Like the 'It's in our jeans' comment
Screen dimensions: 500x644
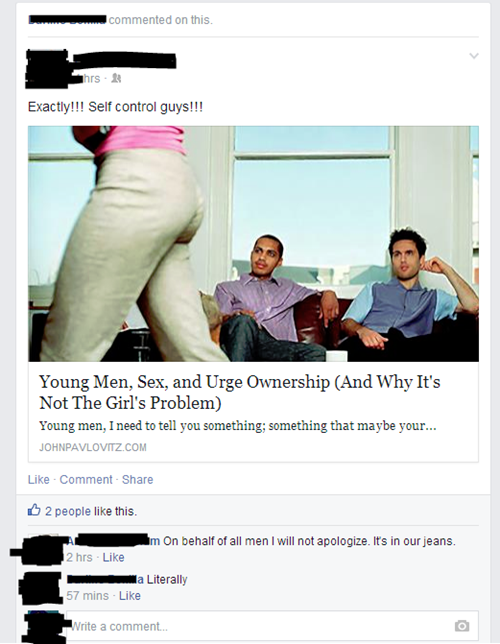[113, 557]
